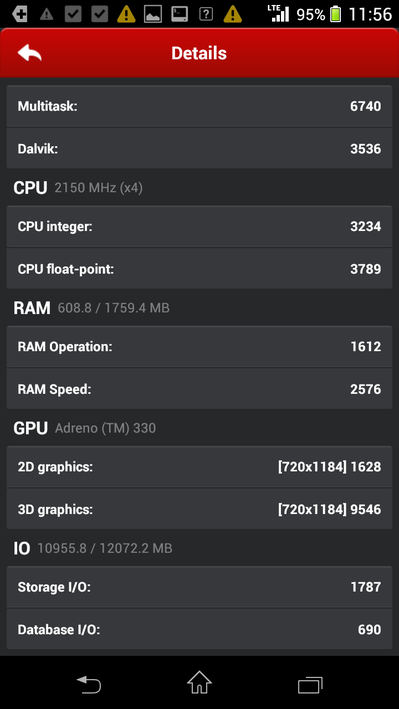The height and width of the screenshot is (709, 399).
Task: Select the RAM Speed score row
Action: [x=199, y=389]
